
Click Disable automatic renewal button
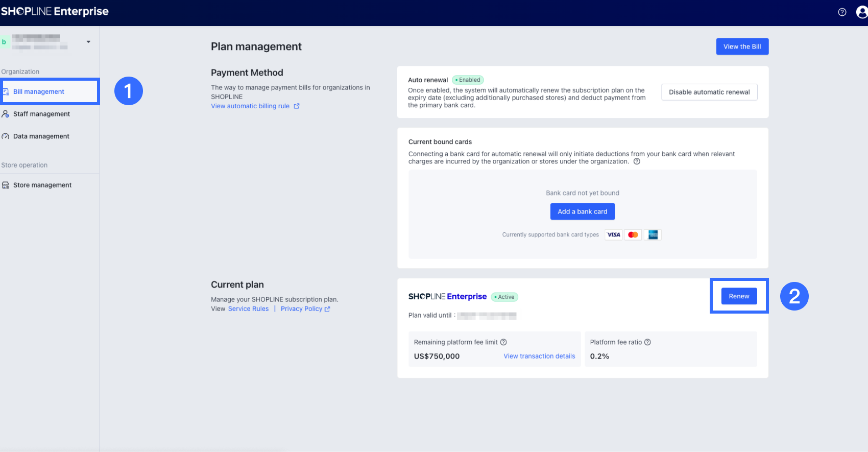(709, 92)
